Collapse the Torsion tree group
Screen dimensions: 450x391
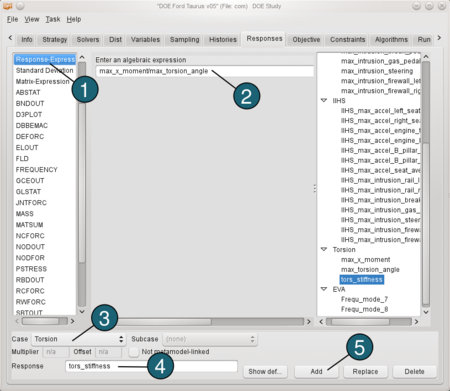[x=324, y=249]
